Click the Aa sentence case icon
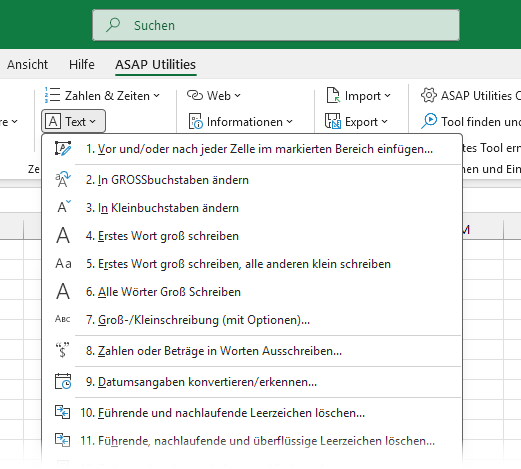This screenshot has width=521, height=469. pyautogui.click(x=63, y=264)
